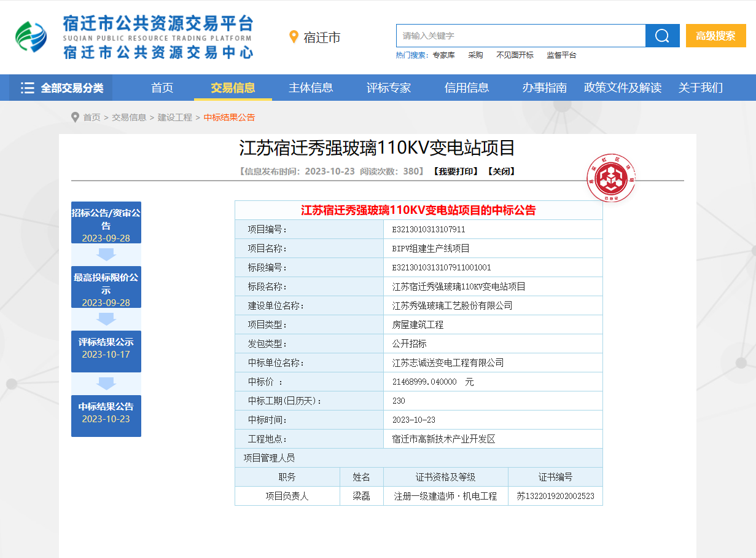756x558 pixels.
Task: Click 我要打印 to print the page
Action: click(x=454, y=171)
